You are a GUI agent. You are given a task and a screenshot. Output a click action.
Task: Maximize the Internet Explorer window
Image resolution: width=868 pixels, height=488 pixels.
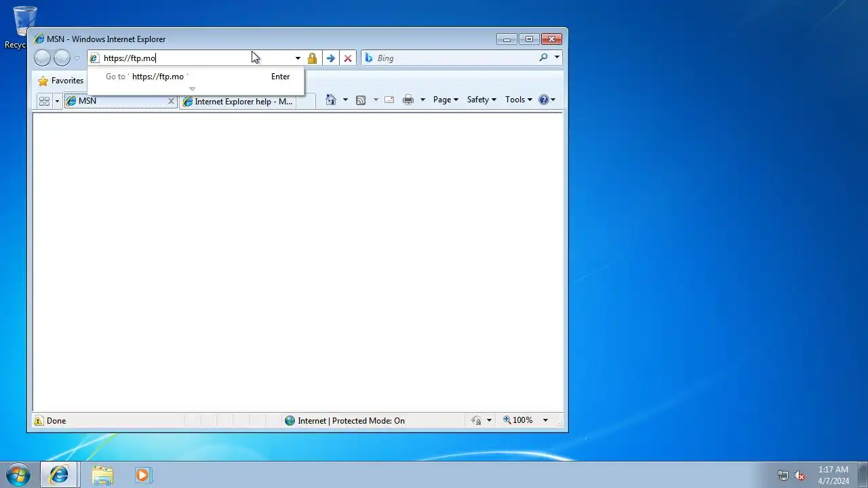(530, 39)
